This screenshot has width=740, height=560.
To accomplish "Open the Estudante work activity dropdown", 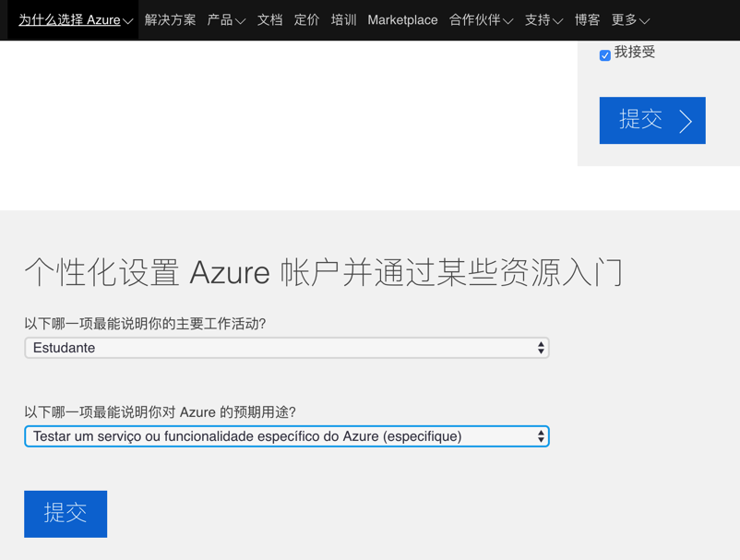I will pyautogui.click(x=286, y=348).
